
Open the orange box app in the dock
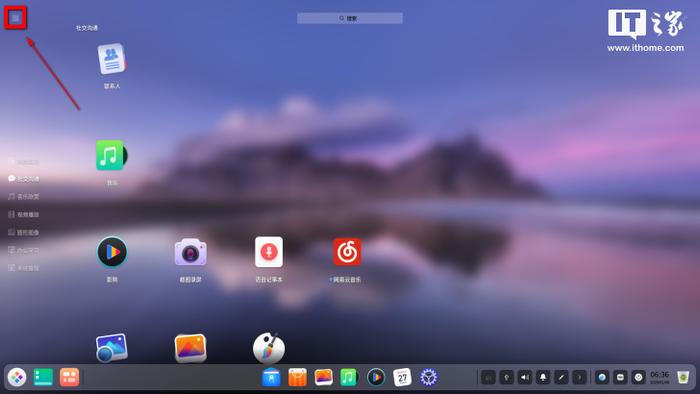tap(297, 377)
